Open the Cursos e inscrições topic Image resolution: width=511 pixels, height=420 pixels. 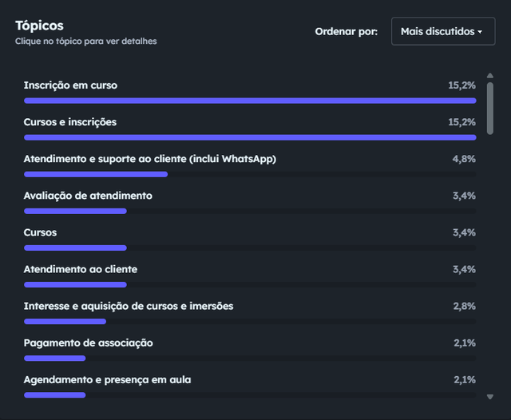pos(250,129)
